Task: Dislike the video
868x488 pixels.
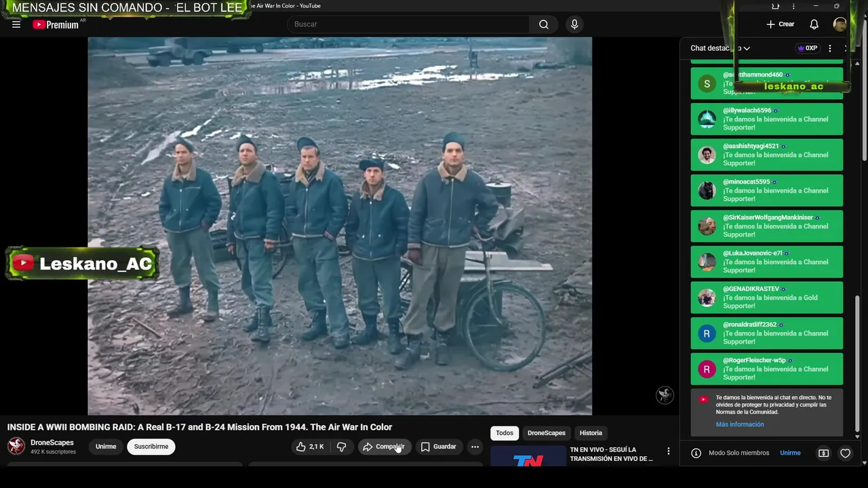Action: (x=342, y=447)
